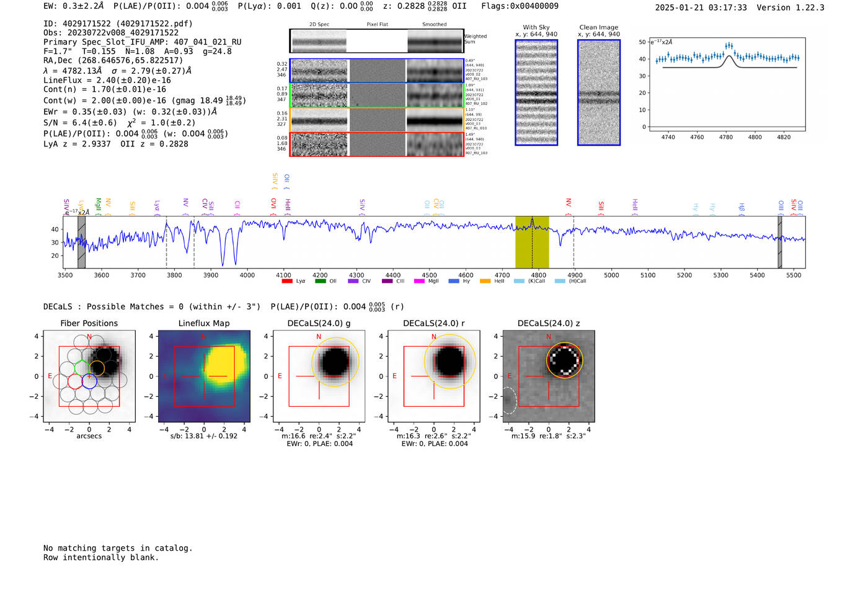Select the Obs 20230722v008_4029171522 line
The height and width of the screenshot is (591, 868).
[111, 33]
